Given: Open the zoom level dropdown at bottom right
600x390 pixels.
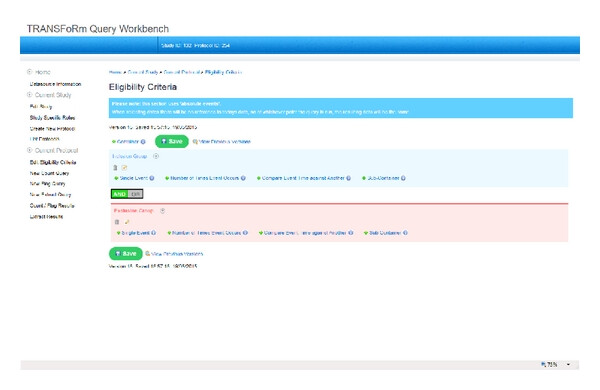Looking at the screenshot, I should click(568, 364).
